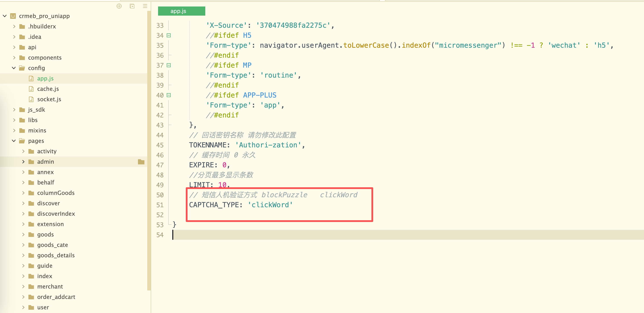The width and height of the screenshot is (644, 313).
Task: Fold the ifdef MP block at line 37
Action: pyautogui.click(x=169, y=65)
